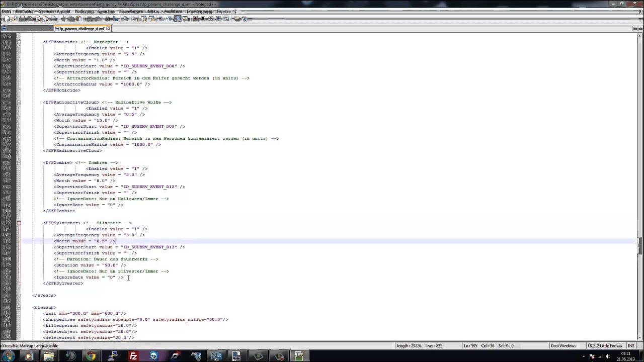Open FileZilla from the taskbar

133,356
